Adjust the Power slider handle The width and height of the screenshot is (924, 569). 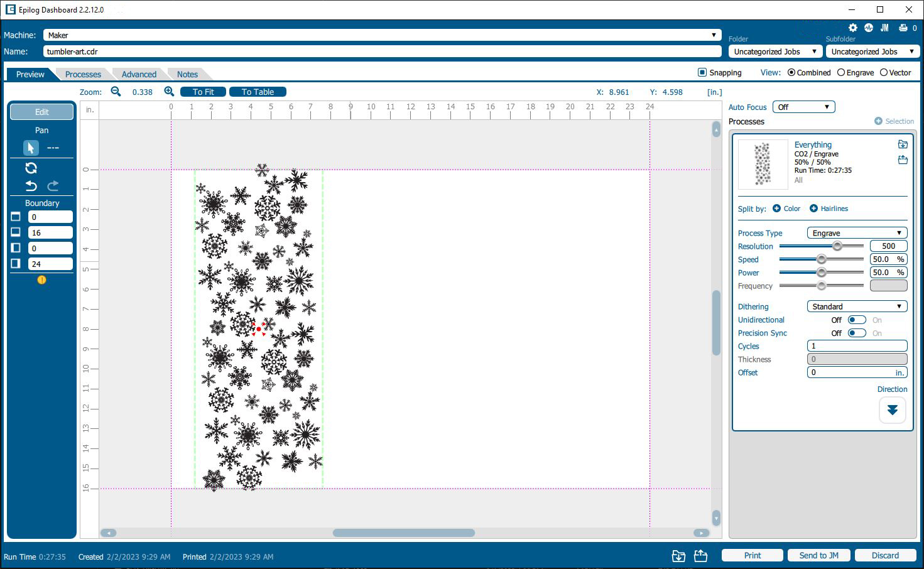click(x=821, y=273)
